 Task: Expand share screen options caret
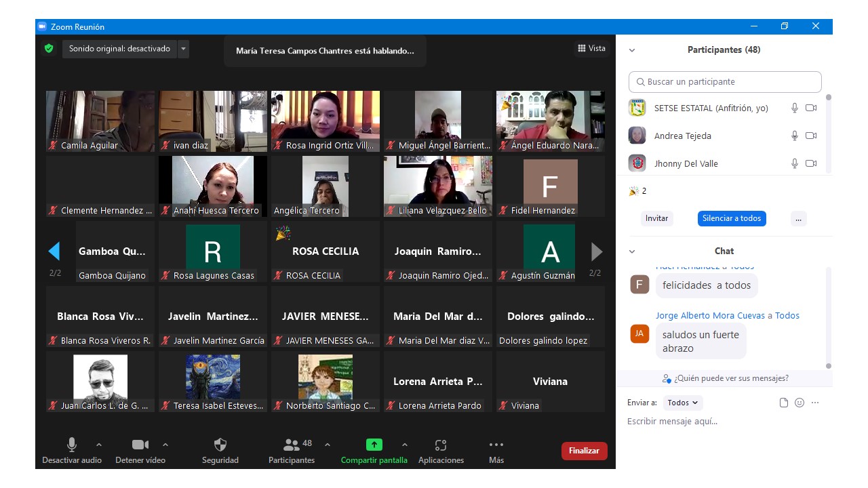coord(405,445)
